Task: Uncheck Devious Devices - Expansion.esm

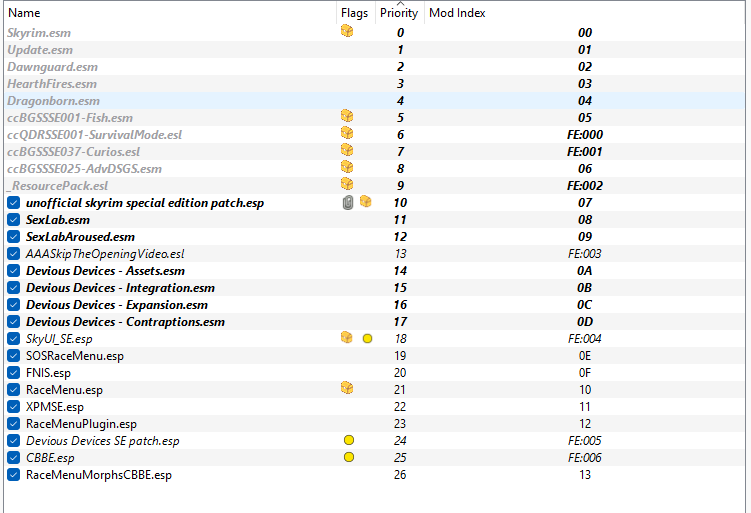Action: click(14, 305)
